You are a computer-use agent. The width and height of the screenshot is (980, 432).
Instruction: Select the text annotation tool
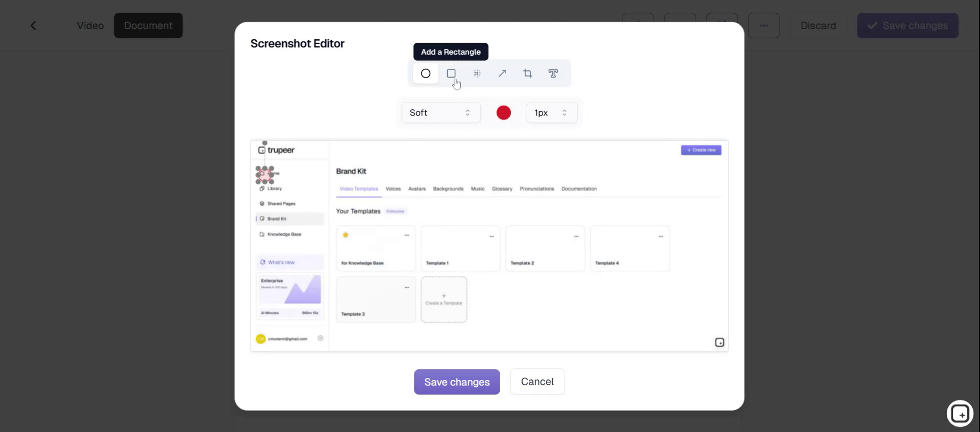pos(553,74)
